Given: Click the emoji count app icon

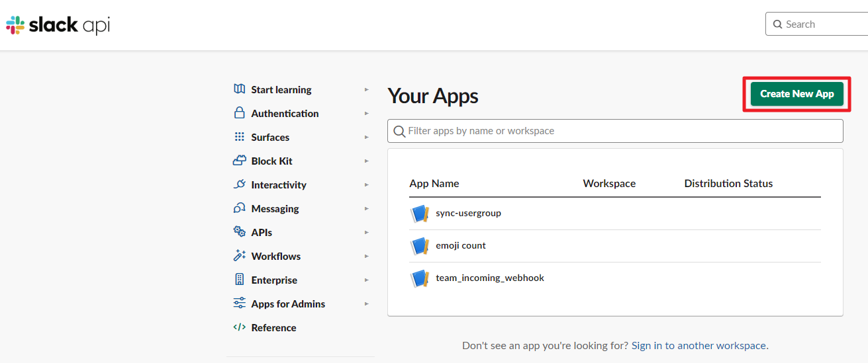Looking at the screenshot, I should pos(420,246).
